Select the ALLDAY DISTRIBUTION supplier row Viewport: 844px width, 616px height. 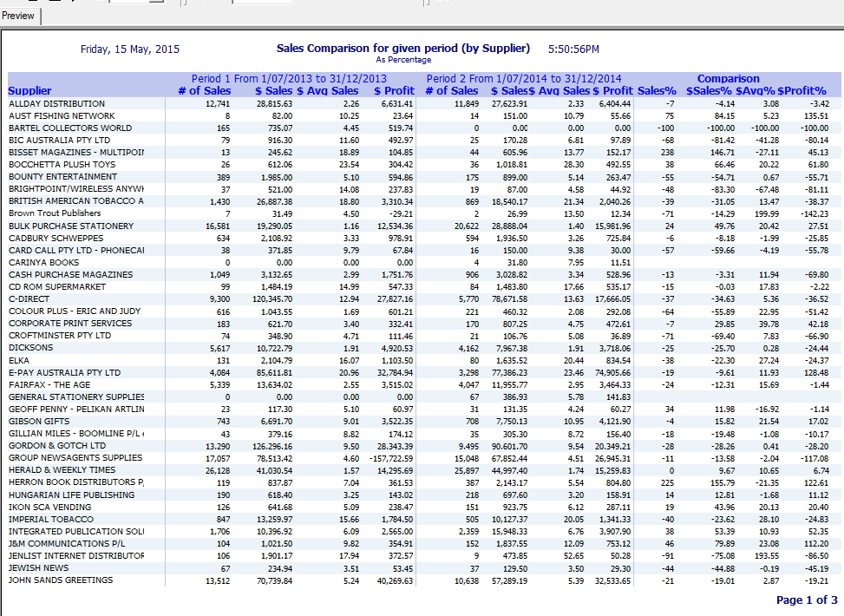pyautogui.click(x=424, y=104)
